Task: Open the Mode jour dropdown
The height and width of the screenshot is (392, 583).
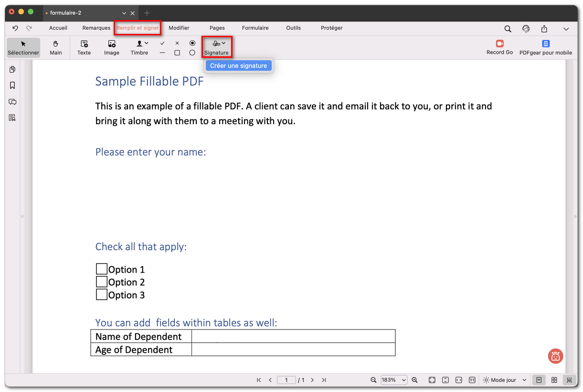Action: [505, 380]
